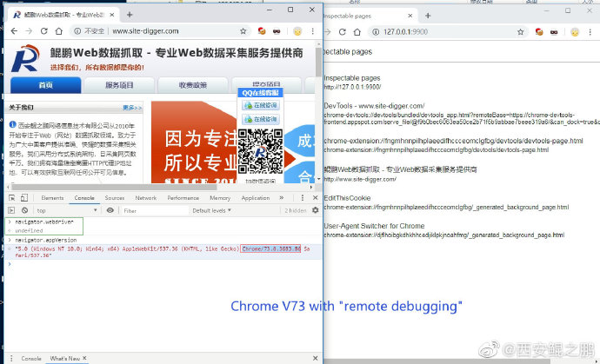Open home page in site-digger window
This screenshot has height=364, width=600.
pos(58,31)
